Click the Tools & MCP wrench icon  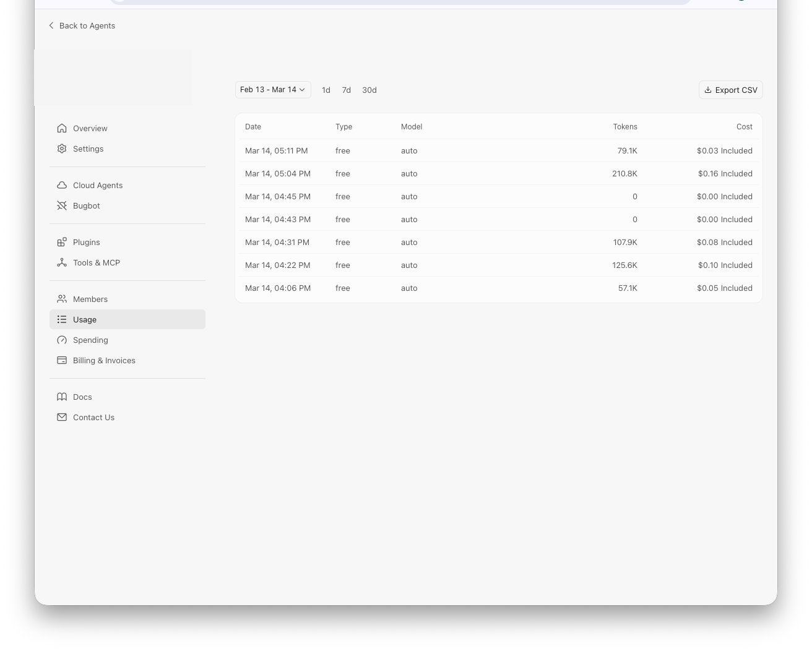[62, 262]
